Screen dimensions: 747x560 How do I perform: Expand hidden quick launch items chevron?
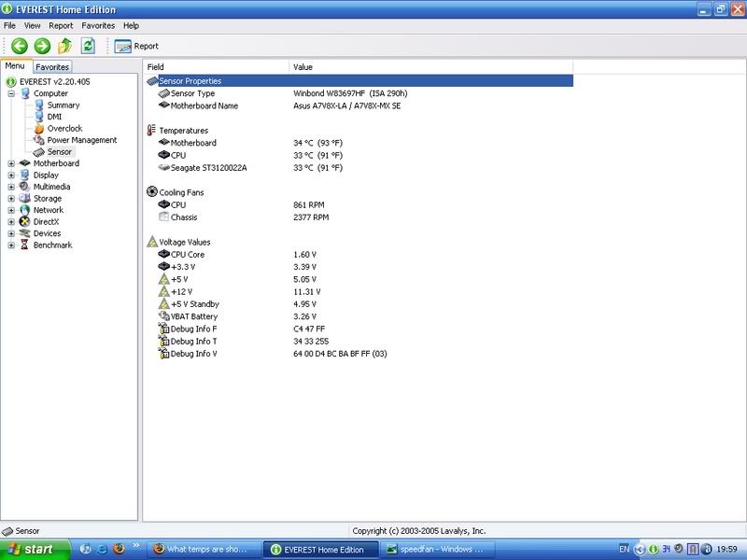tap(135, 545)
